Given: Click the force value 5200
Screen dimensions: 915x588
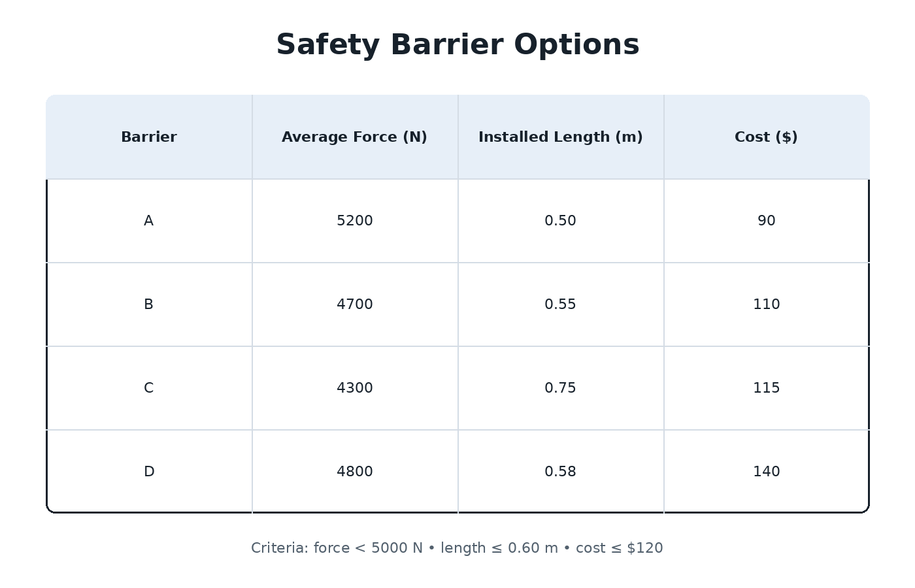Looking at the screenshot, I should [355, 221].
